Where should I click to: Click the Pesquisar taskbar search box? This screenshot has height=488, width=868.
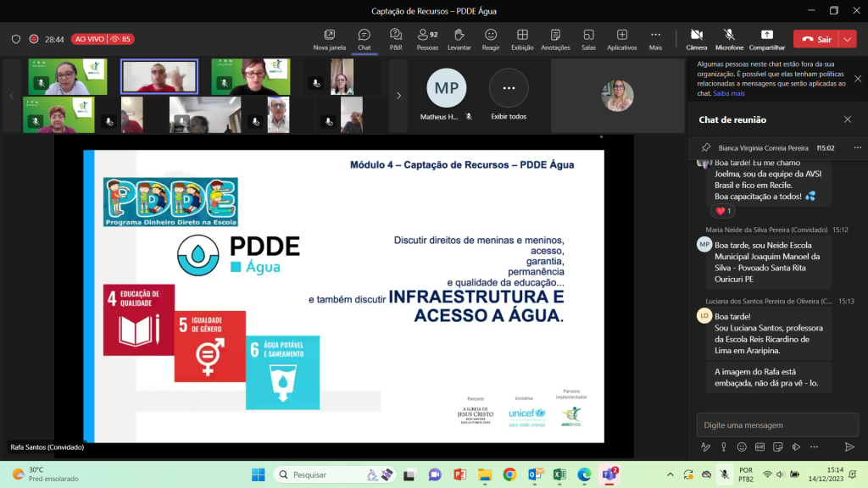point(335,474)
